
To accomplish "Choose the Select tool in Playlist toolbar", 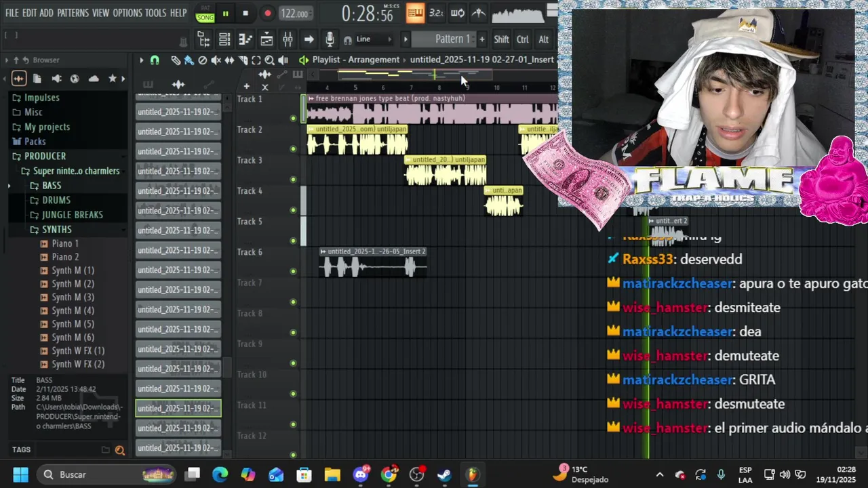I will click(x=256, y=60).
